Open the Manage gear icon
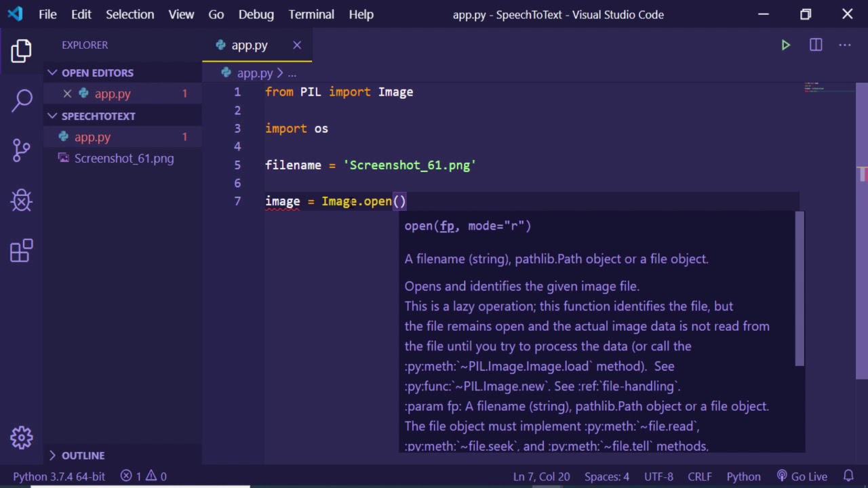Screen dimensions: 868x488 [x=22, y=437]
